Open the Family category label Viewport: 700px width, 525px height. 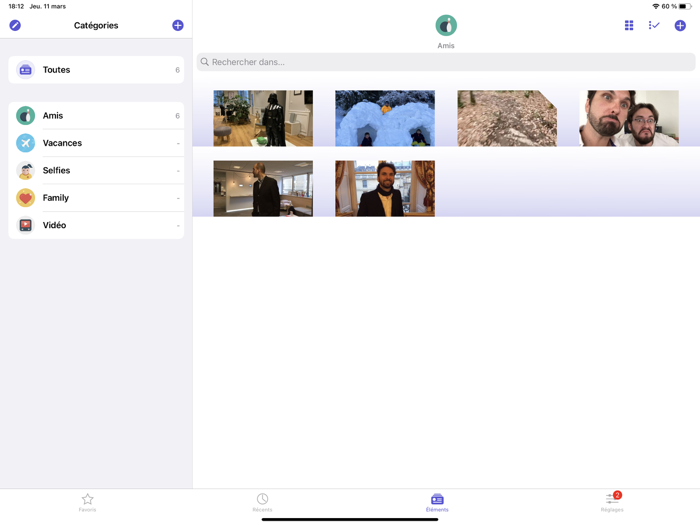pyautogui.click(x=55, y=198)
